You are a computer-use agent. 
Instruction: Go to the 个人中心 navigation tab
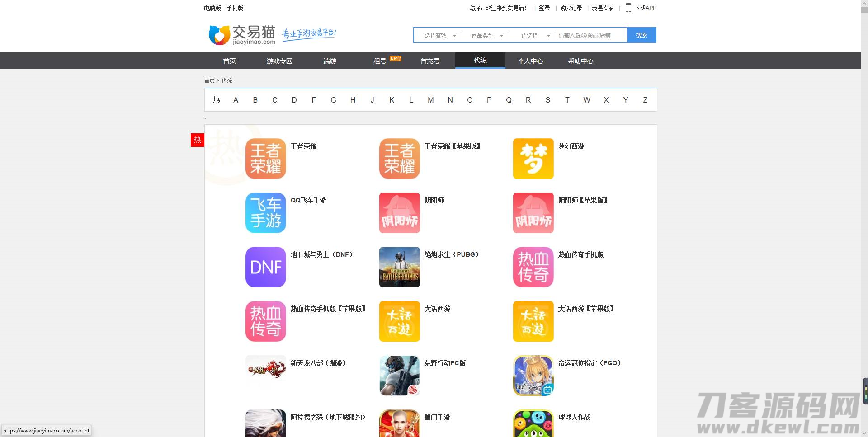pyautogui.click(x=530, y=61)
